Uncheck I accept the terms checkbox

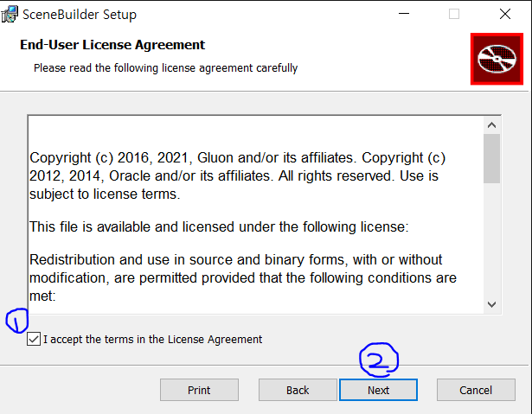pyautogui.click(x=34, y=339)
